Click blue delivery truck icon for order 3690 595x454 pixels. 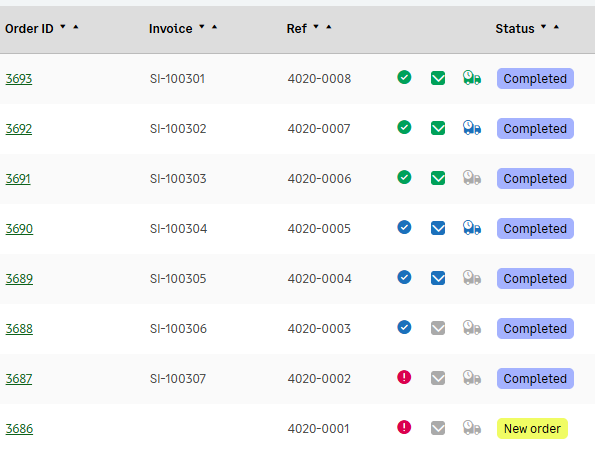(x=472, y=228)
